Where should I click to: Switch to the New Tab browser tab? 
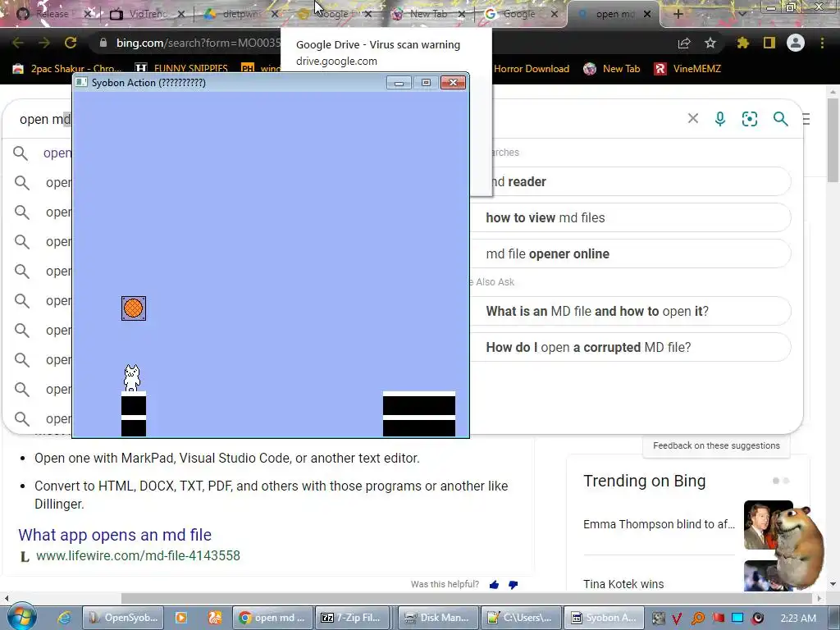coord(428,14)
